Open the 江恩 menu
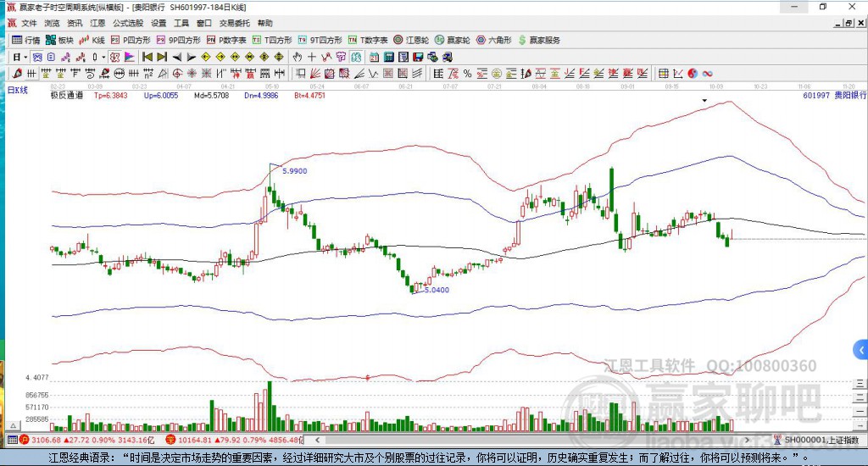 pyautogui.click(x=97, y=23)
